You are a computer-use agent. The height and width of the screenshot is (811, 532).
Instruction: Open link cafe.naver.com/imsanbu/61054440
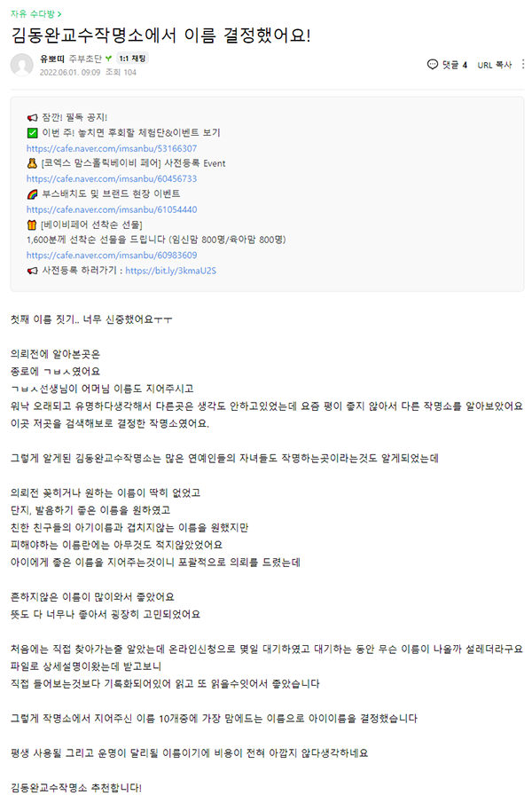[112, 209]
